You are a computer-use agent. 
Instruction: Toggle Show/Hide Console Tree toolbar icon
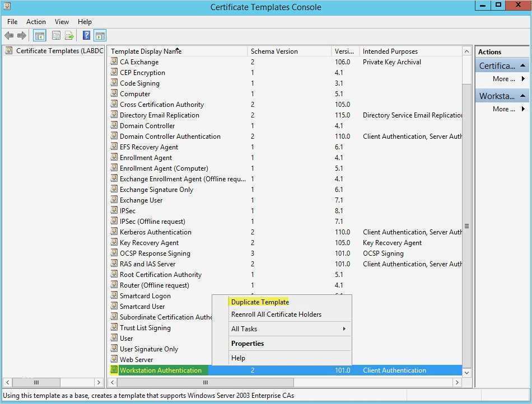pos(39,36)
